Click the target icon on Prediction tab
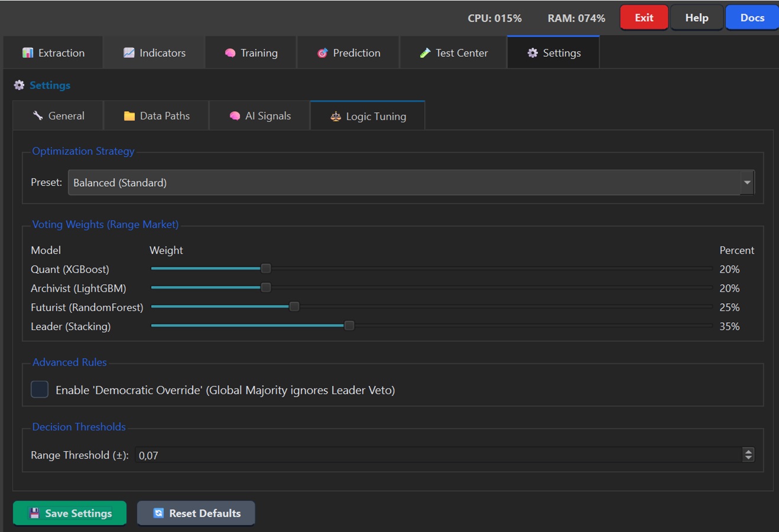The image size is (779, 532). coord(322,53)
